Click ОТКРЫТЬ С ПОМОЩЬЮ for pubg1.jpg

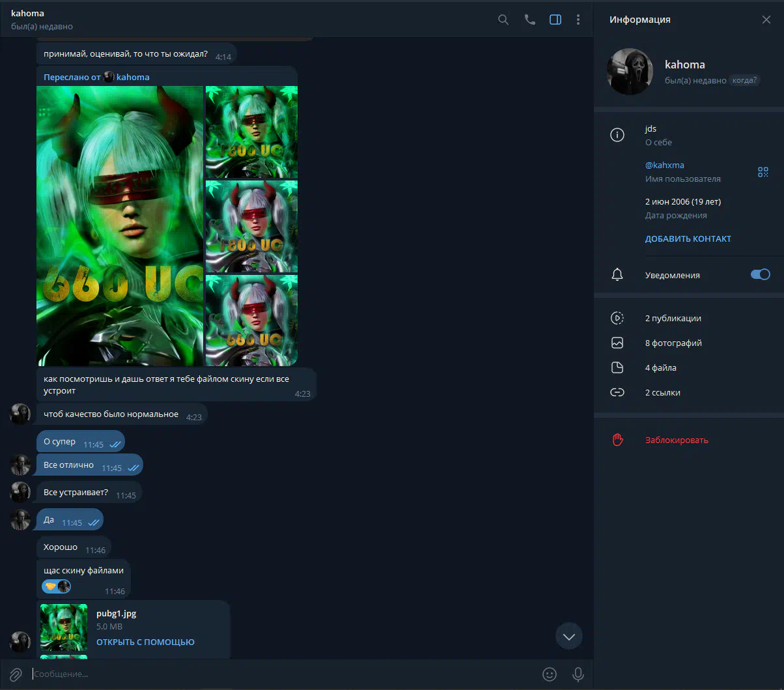point(145,642)
